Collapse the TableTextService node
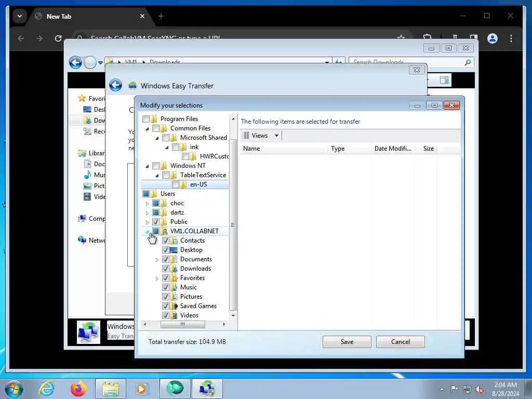The height and width of the screenshot is (399, 532). click(157, 176)
